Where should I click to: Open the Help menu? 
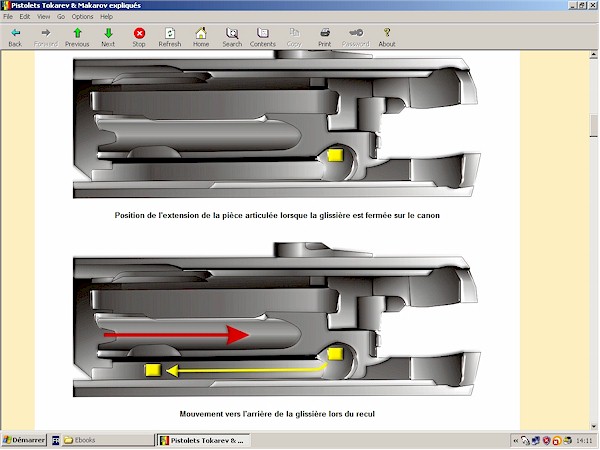[x=106, y=16]
